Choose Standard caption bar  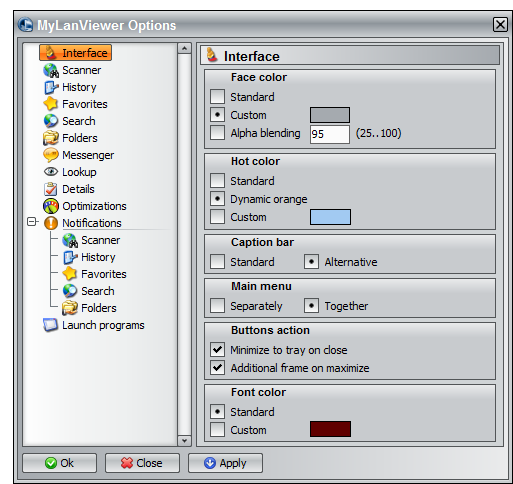tap(217, 262)
